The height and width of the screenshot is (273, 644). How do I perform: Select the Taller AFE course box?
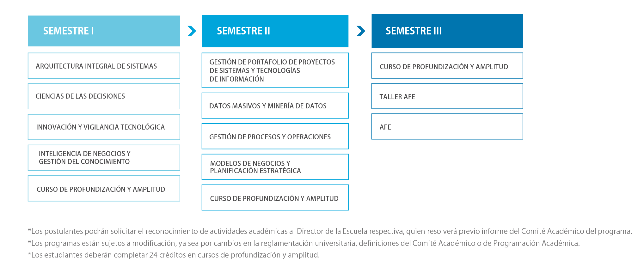pyautogui.click(x=447, y=96)
